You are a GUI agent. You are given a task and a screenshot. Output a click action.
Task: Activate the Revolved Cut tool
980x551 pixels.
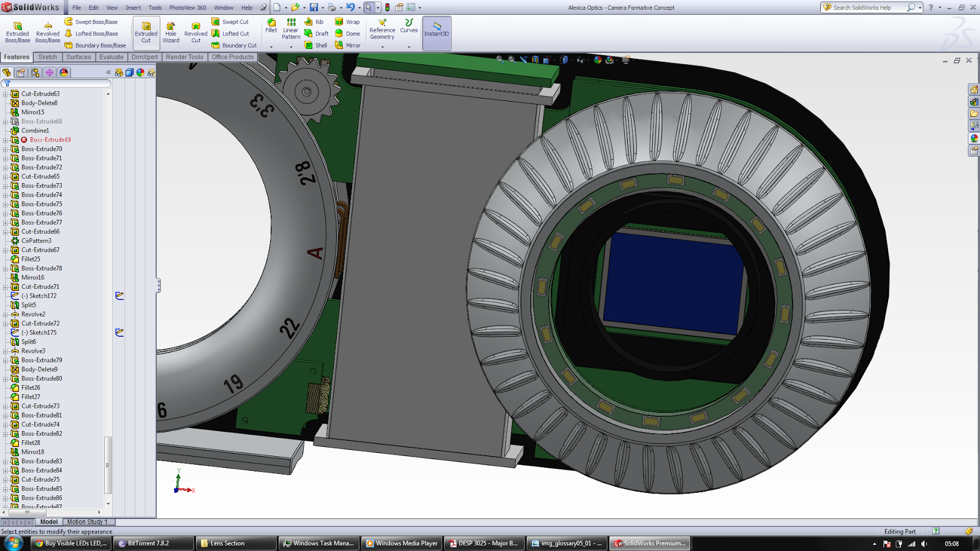[x=196, y=32]
